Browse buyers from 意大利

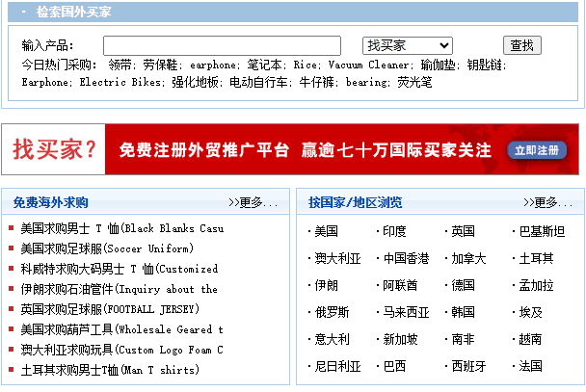pyautogui.click(x=333, y=339)
